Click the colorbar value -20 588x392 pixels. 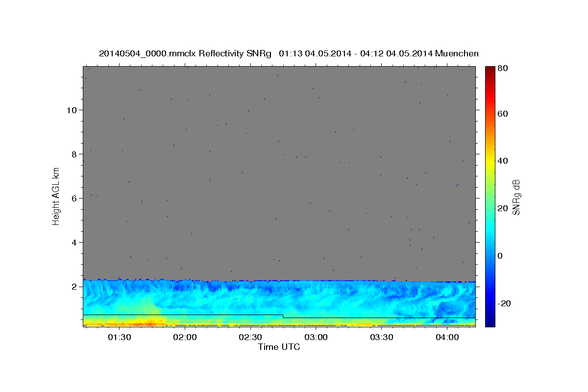click(x=504, y=303)
